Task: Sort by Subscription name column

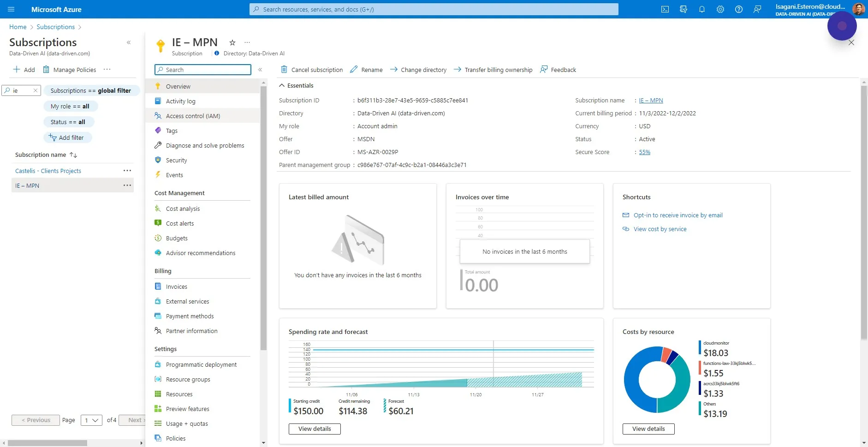Action: pos(46,155)
